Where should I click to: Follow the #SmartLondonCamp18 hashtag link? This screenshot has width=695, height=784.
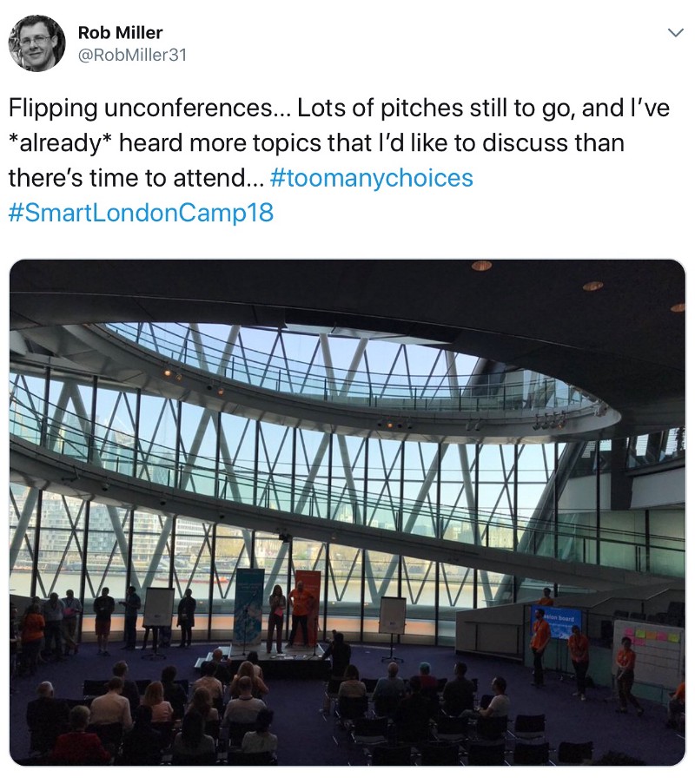(x=141, y=213)
